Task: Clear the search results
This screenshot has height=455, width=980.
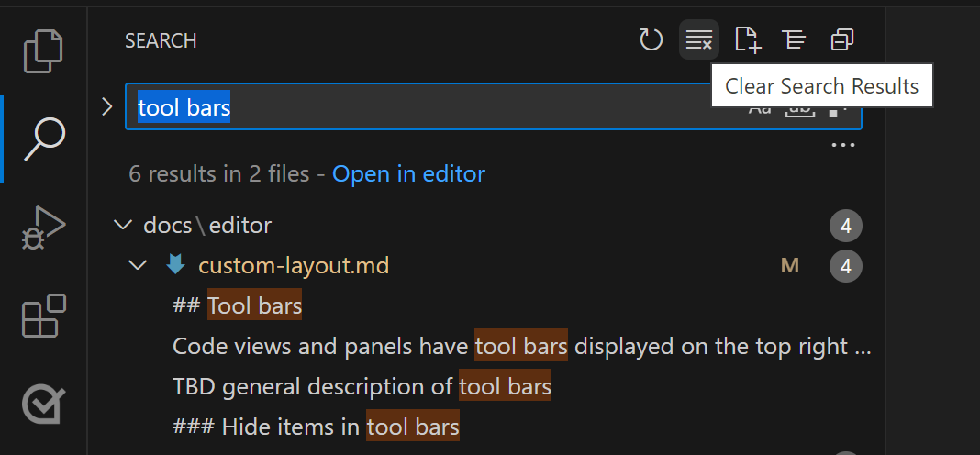Action: (x=698, y=40)
